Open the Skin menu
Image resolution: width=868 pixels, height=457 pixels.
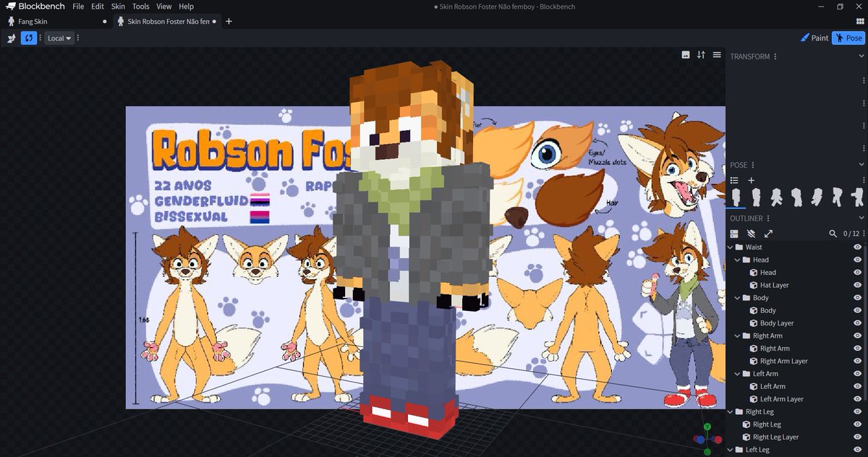click(x=118, y=7)
